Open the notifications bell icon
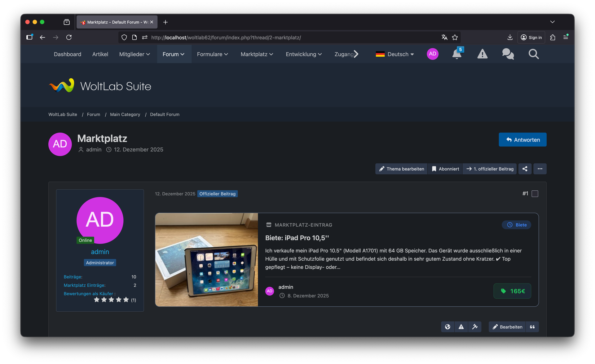Image resolution: width=595 pixels, height=364 pixels. click(x=456, y=54)
